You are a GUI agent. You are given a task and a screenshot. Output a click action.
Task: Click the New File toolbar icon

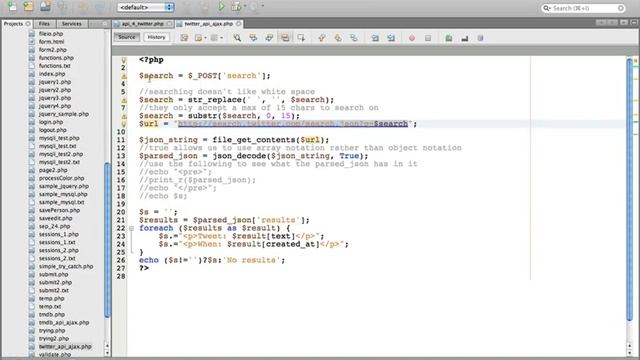[x=12, y=7]
